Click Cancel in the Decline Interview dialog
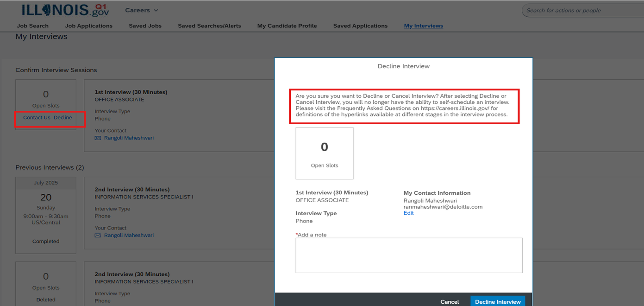 coord(450,302)
